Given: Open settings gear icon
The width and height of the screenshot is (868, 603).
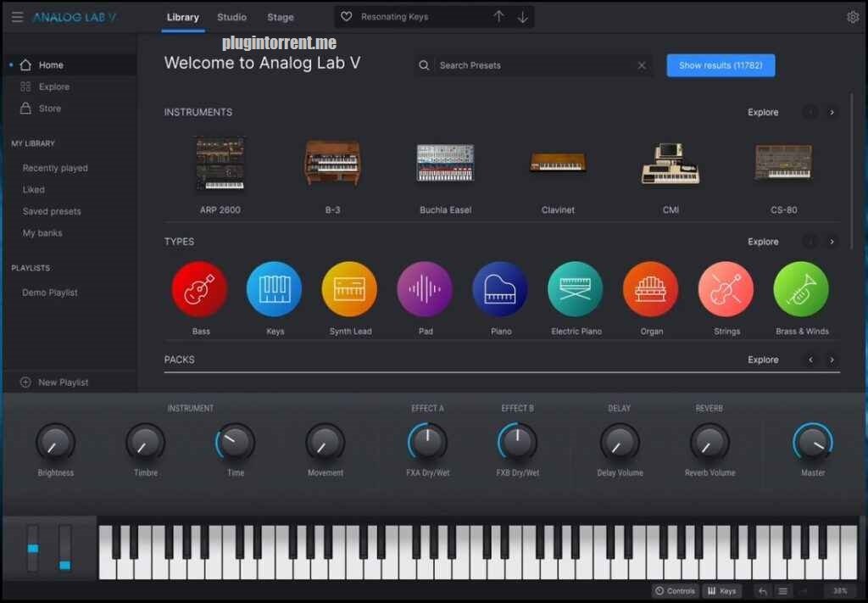Looking at the screenshot, I should tap(853, 17).
